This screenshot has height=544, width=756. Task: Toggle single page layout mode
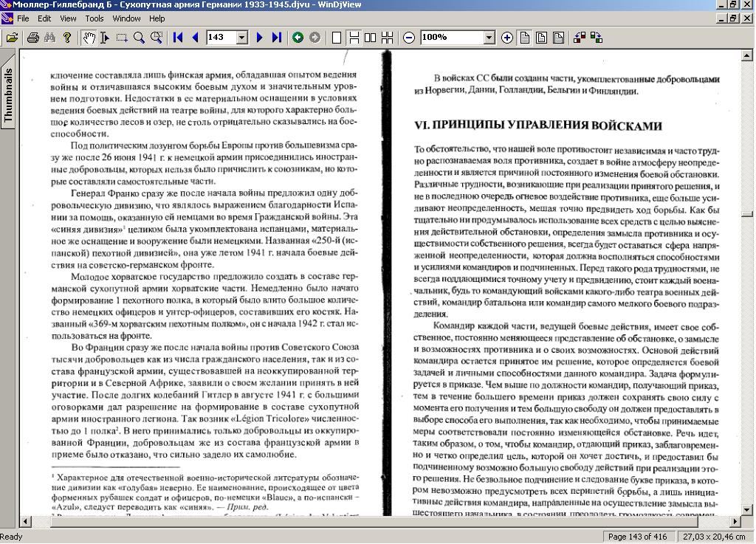pos(337,38)
